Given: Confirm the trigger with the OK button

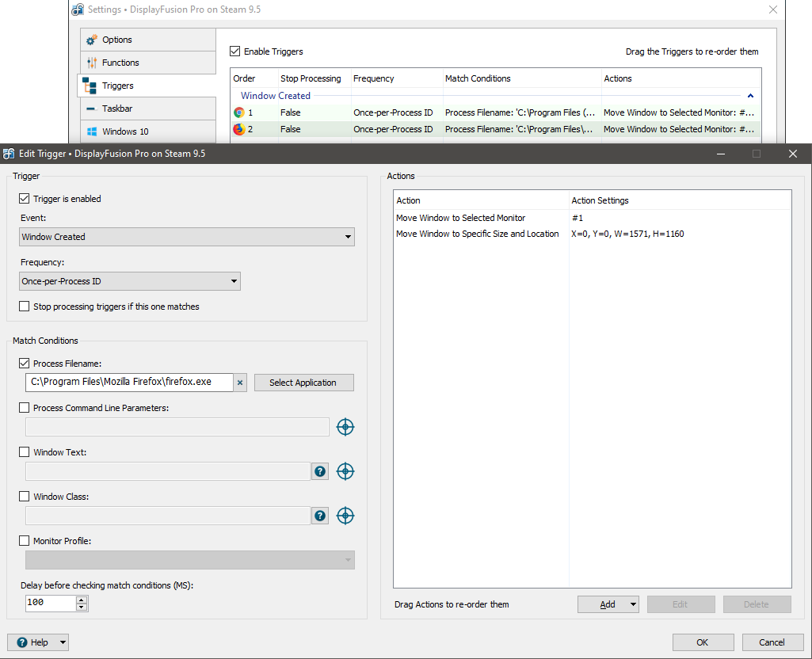Looking at the screenshot, I should [703, 642].
